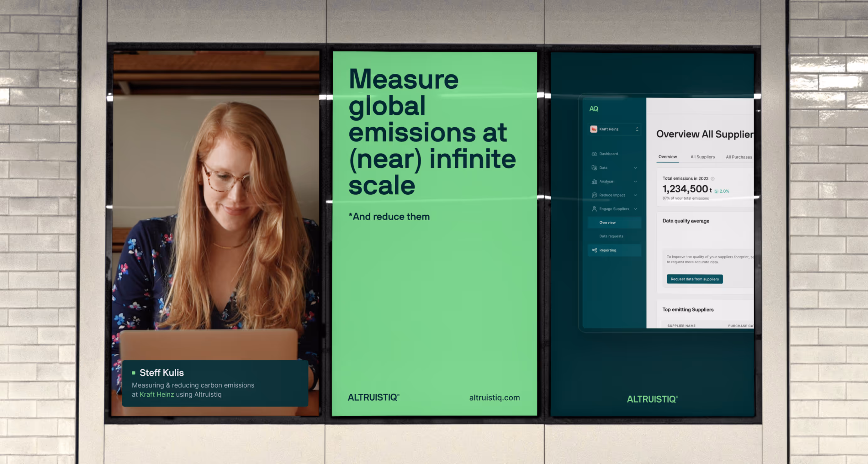The image size is (868, 464).
Task: Click the Data folder icon
Action: pos(594,167)
